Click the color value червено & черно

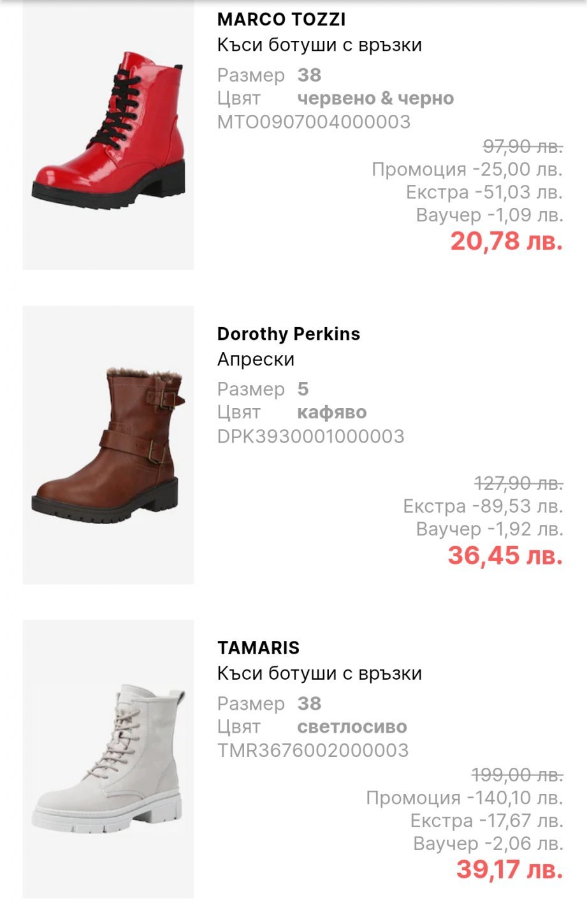(375, 98)
